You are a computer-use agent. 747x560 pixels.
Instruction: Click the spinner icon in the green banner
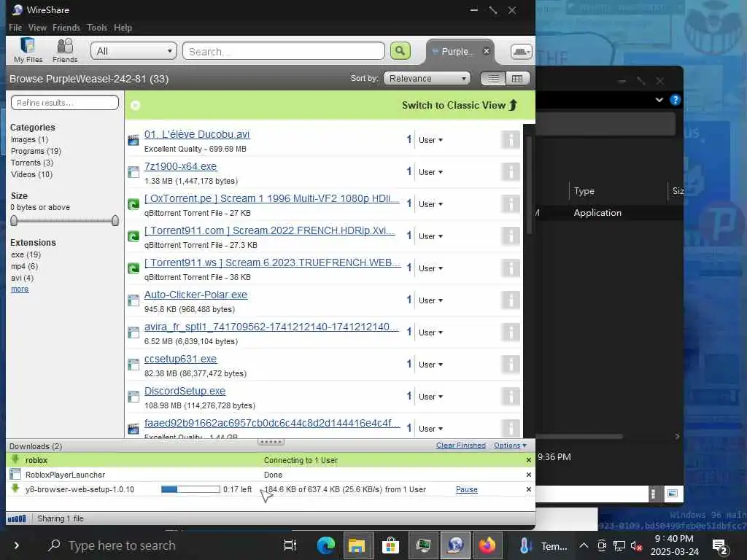[x=135, y=105]
